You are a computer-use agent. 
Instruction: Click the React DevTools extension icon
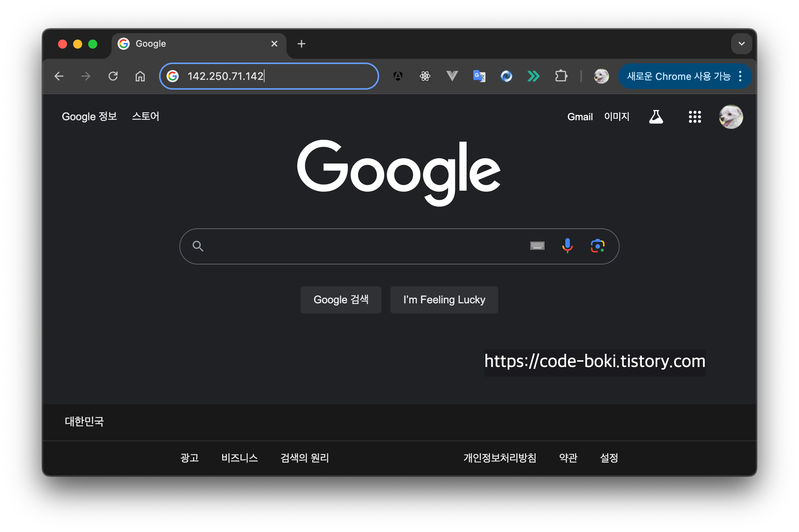(425, 76)
